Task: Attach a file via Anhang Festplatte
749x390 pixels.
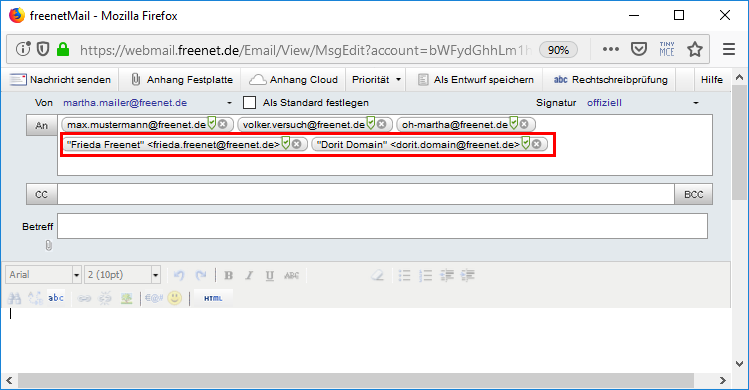Action: 182,80
